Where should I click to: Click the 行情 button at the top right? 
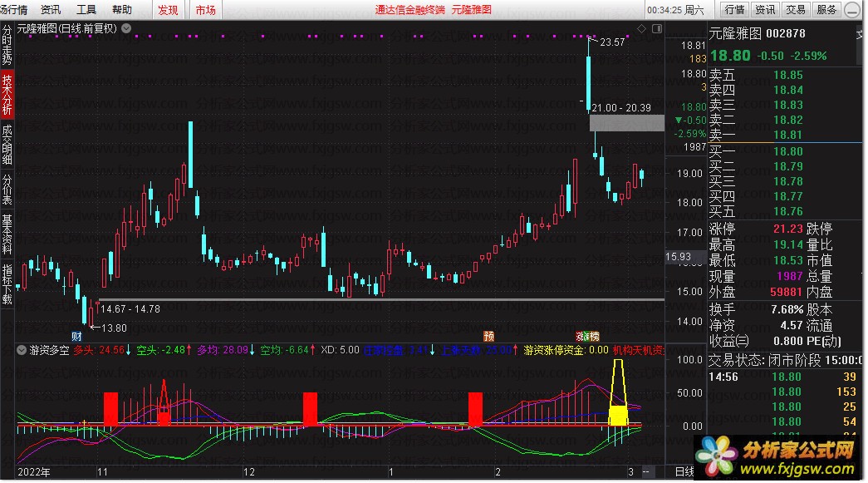[734, 9]
